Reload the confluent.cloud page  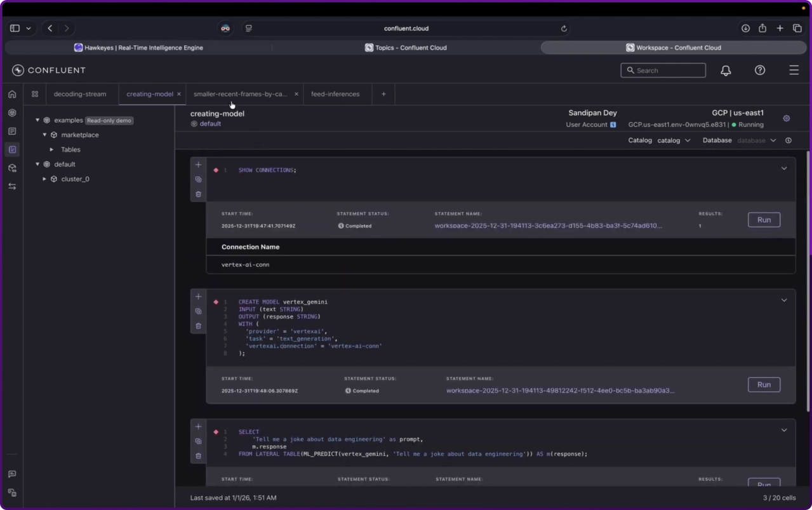tap(564, 29)
